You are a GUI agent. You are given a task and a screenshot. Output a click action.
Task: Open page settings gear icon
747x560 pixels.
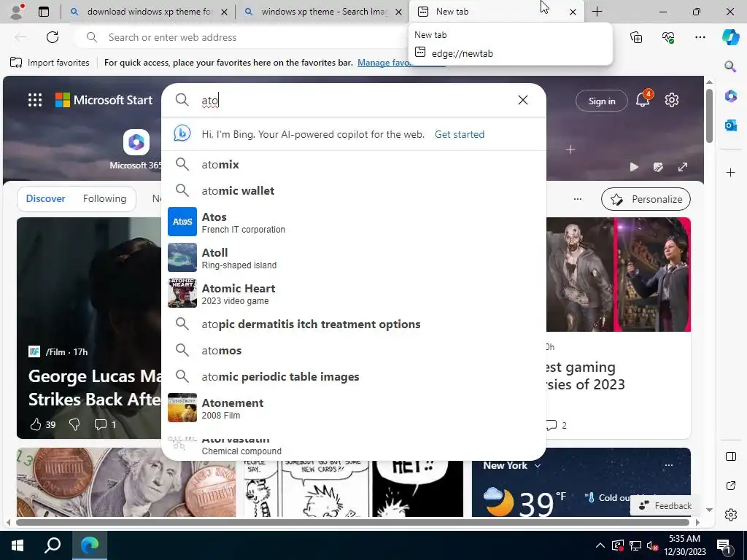pos(672,100)
